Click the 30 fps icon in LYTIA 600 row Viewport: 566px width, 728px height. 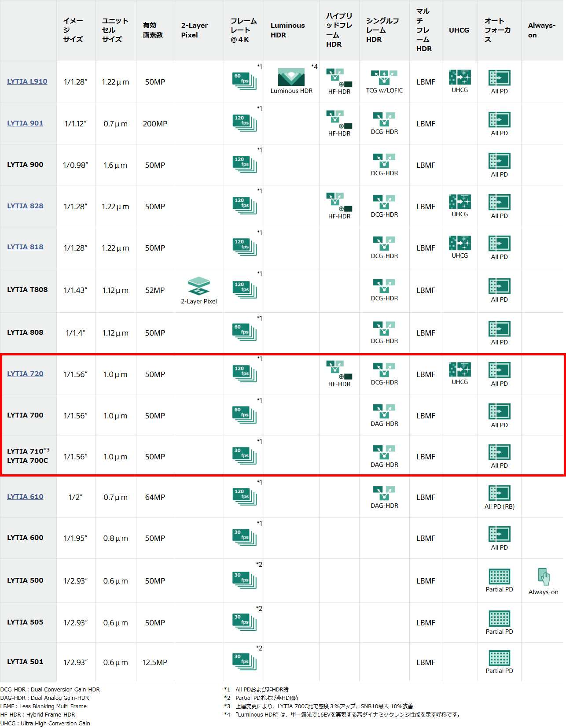245,537
